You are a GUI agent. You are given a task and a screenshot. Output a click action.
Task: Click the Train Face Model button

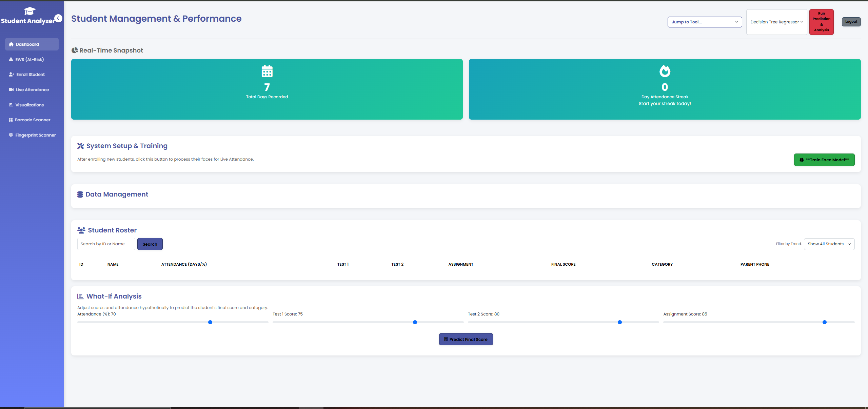coord(824,160)
